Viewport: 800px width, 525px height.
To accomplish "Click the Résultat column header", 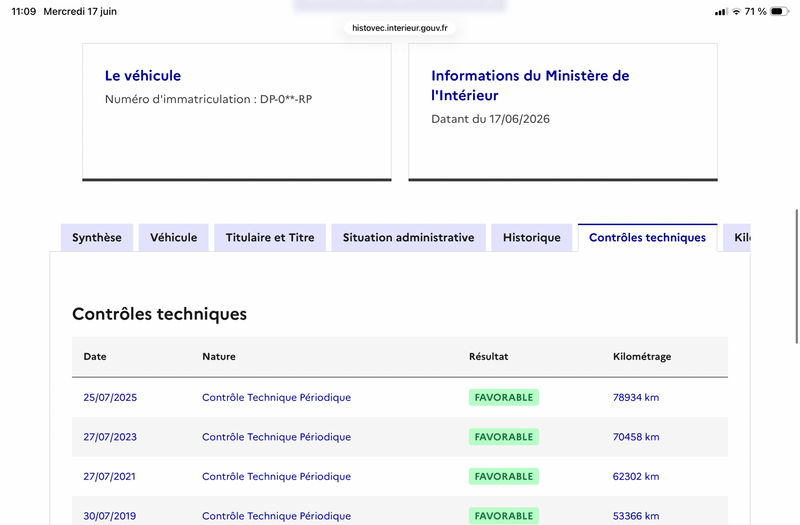I will [489, 357].
